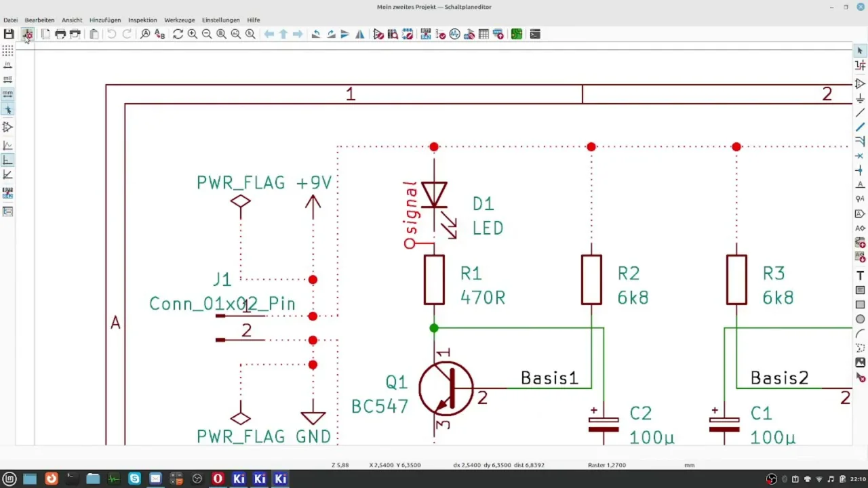Switch units to inches

(7, 65)
